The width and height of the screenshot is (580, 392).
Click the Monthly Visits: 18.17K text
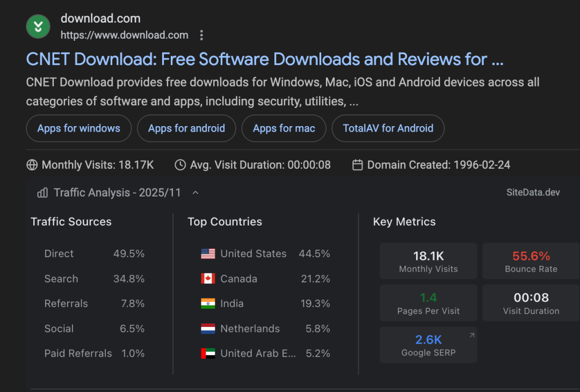pos(98,165)
